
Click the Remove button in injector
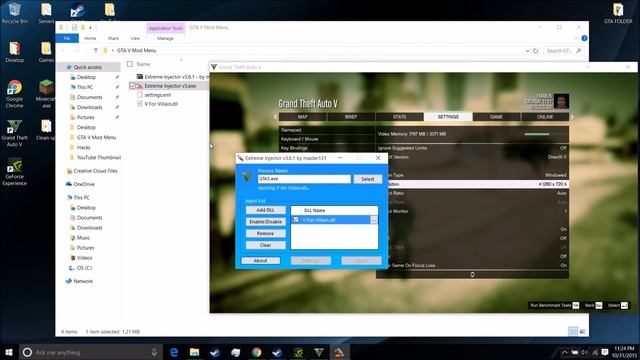[265, 233]
